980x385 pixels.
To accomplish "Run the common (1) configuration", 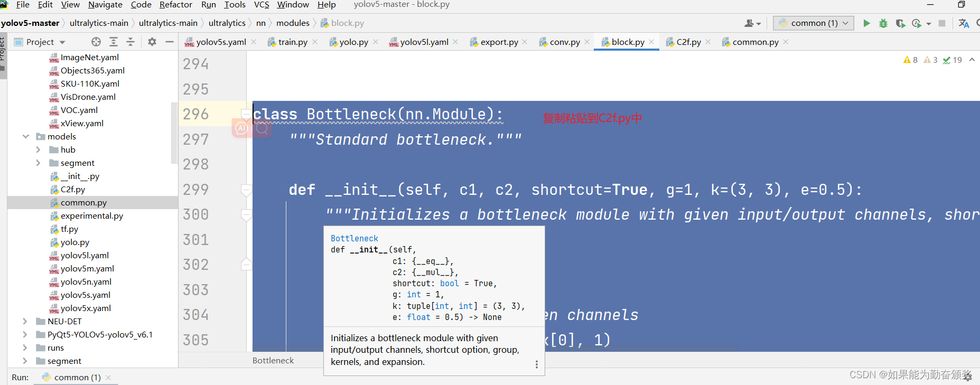I will pos(866,23).
